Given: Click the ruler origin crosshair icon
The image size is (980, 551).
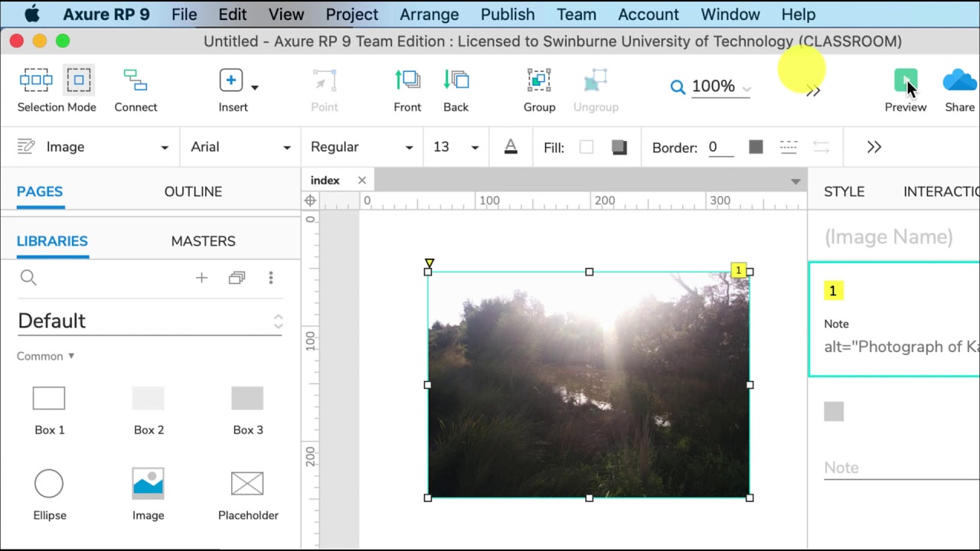Looking at the screenshot, I should [x=310, y=201].
